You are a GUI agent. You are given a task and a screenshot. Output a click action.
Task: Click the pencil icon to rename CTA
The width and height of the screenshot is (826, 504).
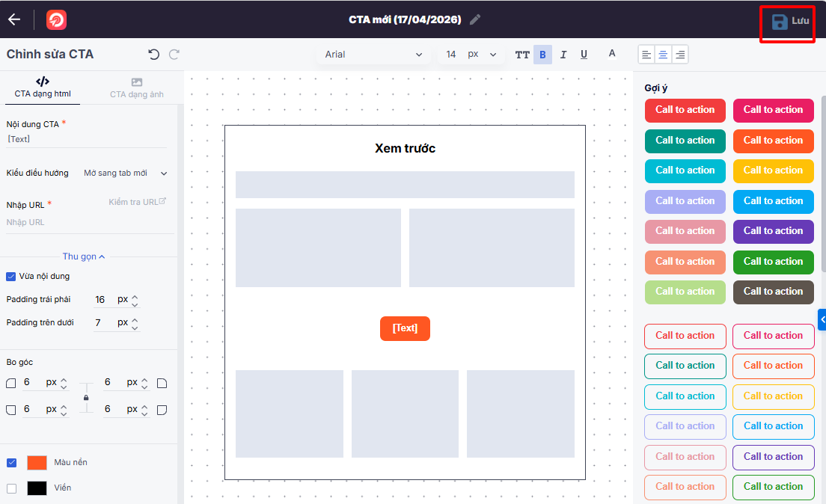[475, 19]
